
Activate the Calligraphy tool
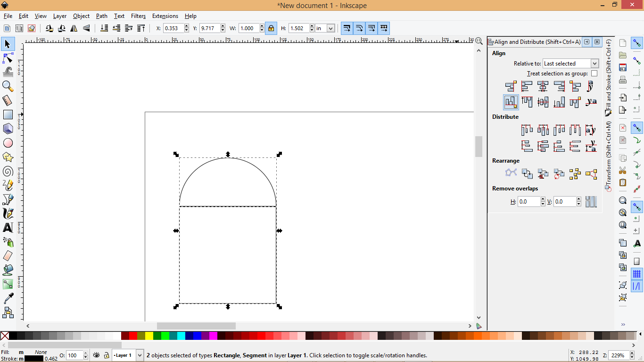click(8, 213)
